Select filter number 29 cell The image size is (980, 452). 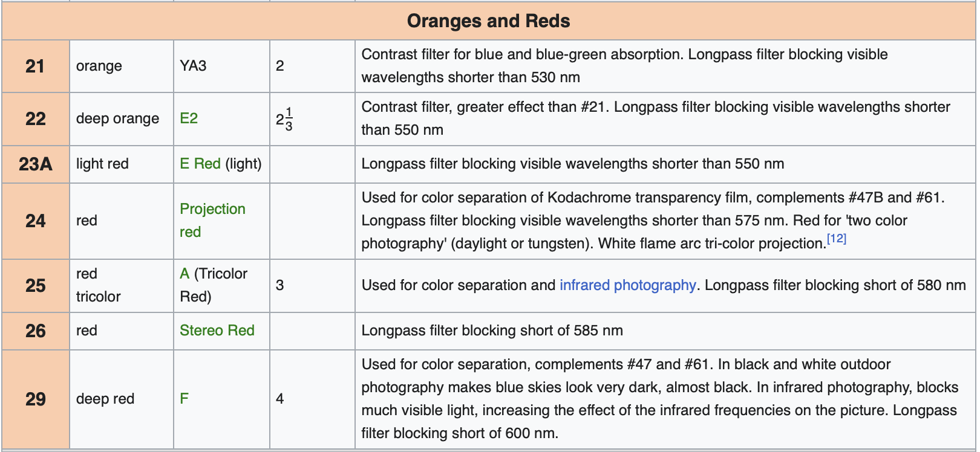(x=36, y=399)
